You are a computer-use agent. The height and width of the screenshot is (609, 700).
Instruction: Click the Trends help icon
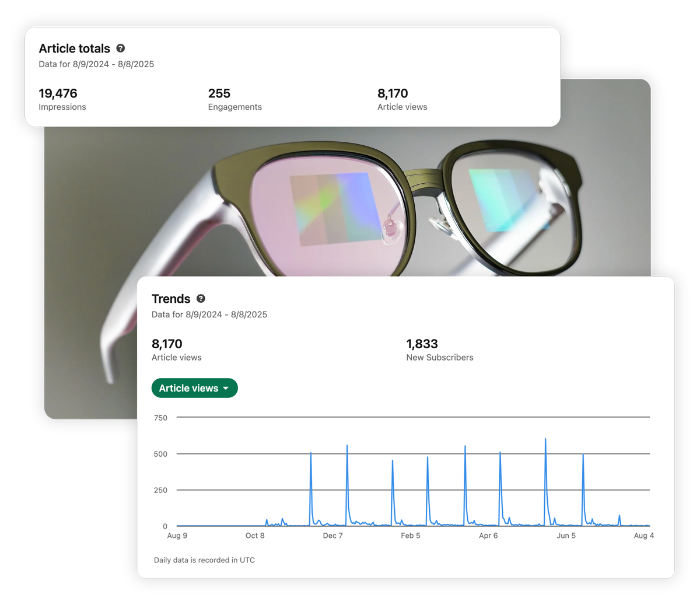point(201,299)
